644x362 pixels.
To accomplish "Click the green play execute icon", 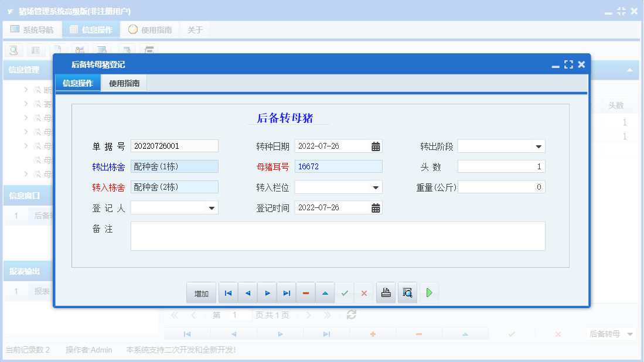I will (x=428, y=292).
